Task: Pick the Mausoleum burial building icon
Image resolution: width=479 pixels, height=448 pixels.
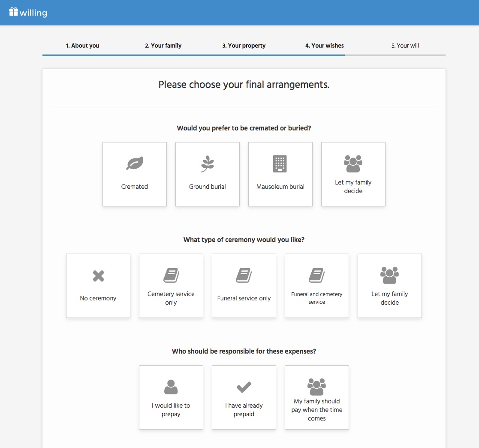Action: (280, 163)
